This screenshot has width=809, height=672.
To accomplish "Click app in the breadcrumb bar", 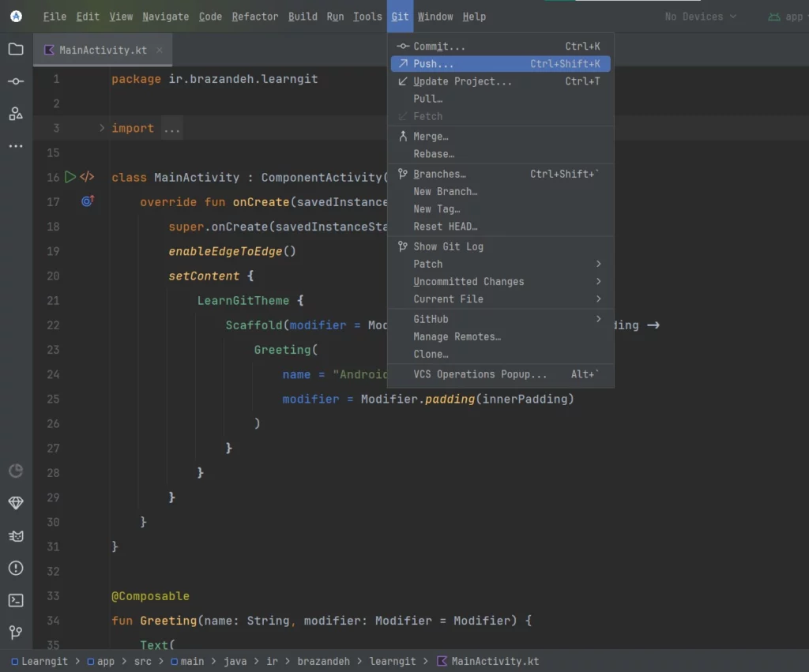I will pyautogui.click(x=106, y=661).
